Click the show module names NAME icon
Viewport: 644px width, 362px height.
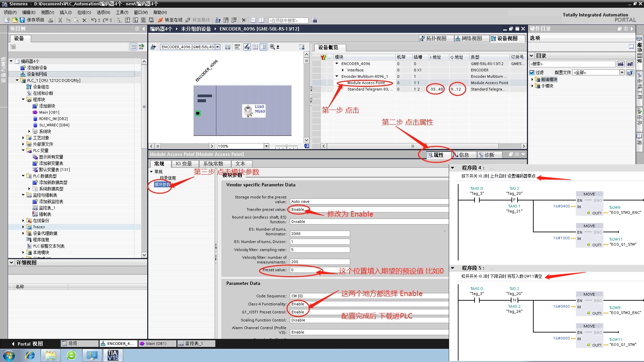coord(237,47)
